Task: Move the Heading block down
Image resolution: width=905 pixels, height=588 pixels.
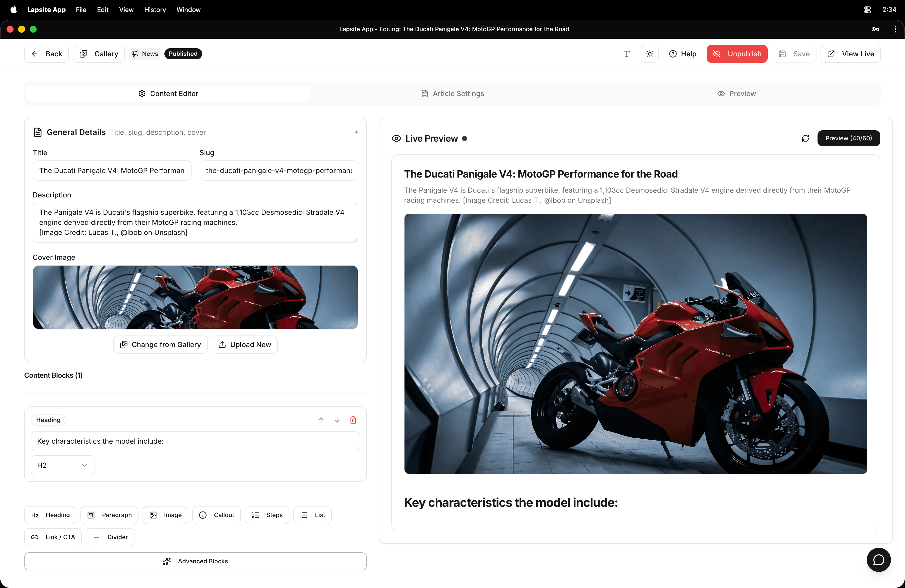Action: click(337, 420)
